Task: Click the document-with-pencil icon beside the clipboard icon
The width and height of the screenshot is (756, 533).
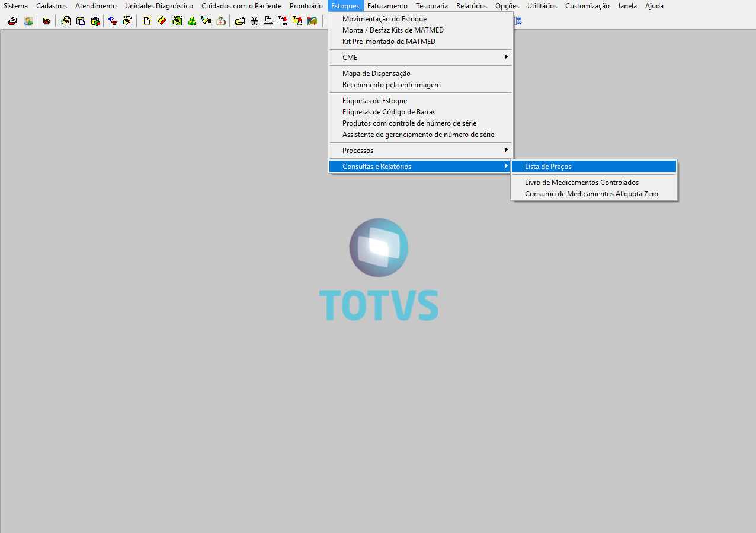Action: pos(66,21)
